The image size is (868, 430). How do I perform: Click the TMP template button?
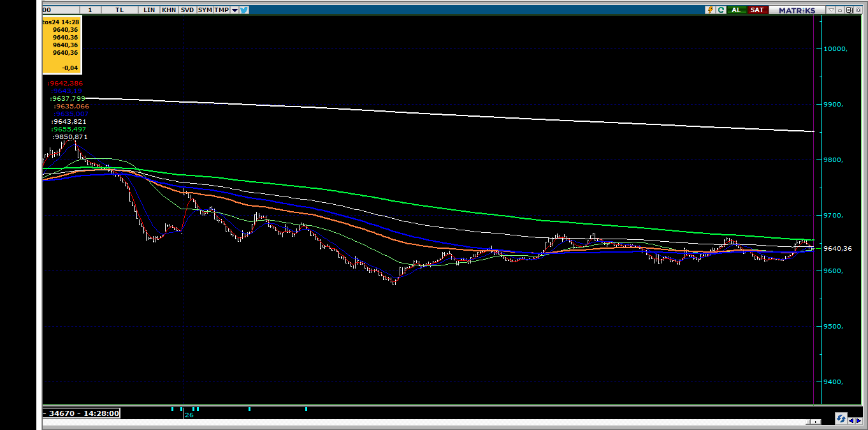(222, 10)
